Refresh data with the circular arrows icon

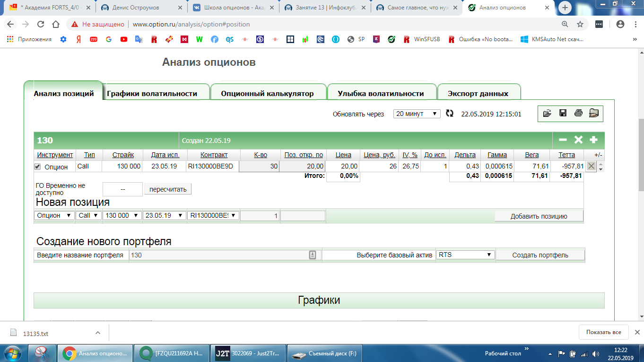pyautogui.click(x=450, y=114)
